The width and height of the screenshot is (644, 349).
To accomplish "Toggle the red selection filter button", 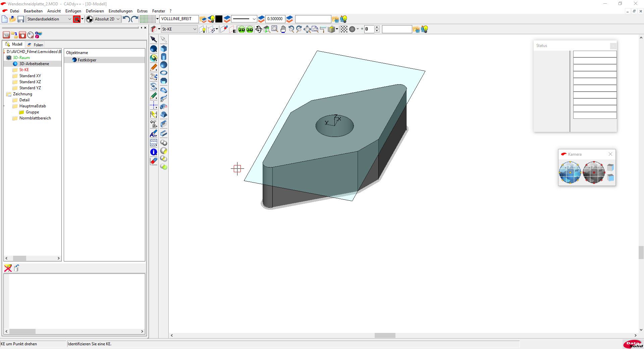I will pyautogui.click(x=77, y=19).
